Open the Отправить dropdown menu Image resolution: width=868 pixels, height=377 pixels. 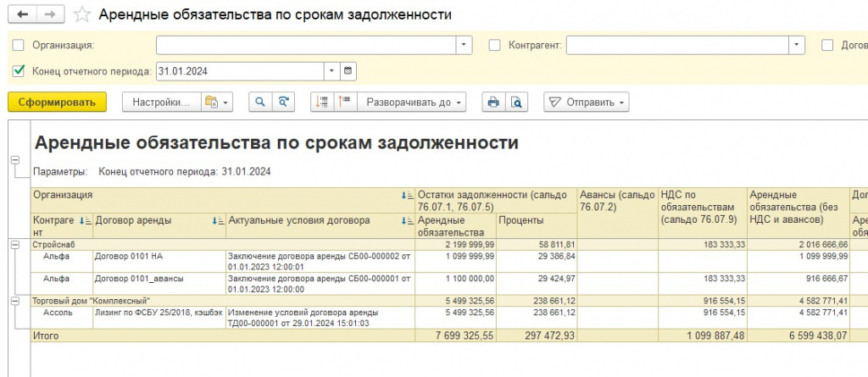(587, 102)
